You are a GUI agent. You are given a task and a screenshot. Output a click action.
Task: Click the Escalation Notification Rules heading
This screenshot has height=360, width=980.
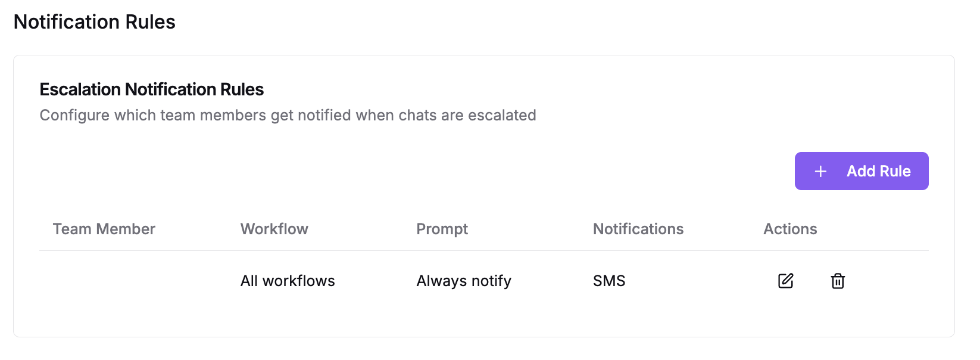(151, 89)
